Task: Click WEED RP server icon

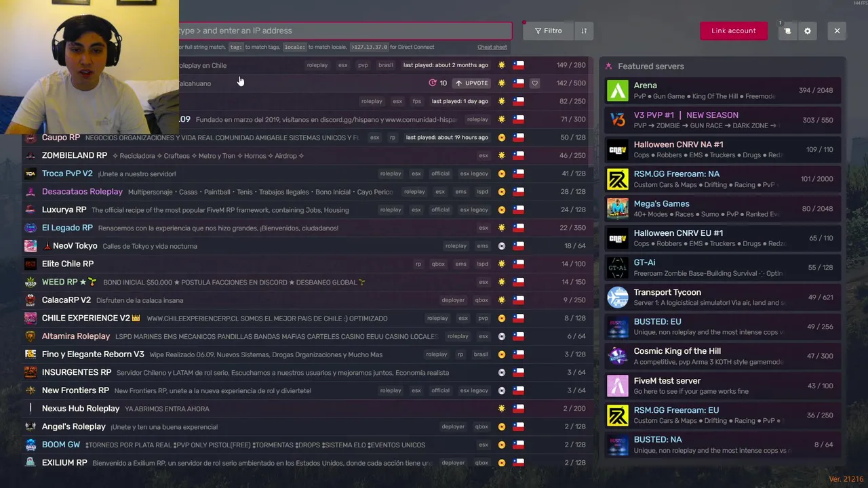Action: 31,282
